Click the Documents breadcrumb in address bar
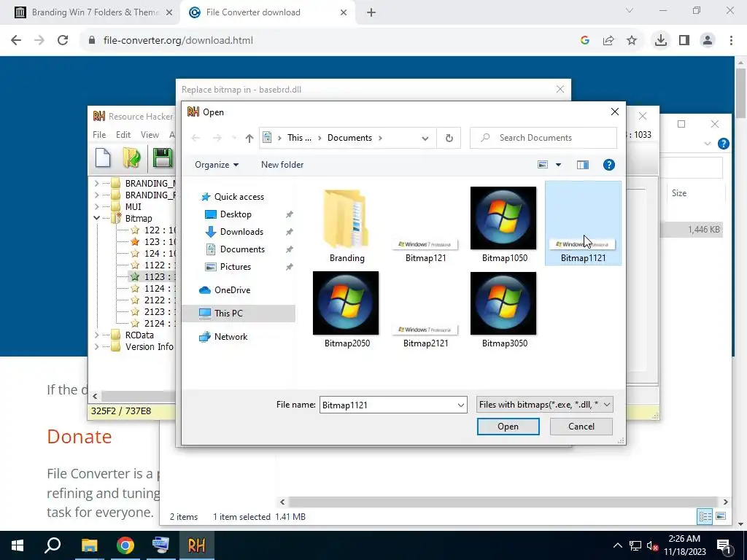 tap(349, 138)
